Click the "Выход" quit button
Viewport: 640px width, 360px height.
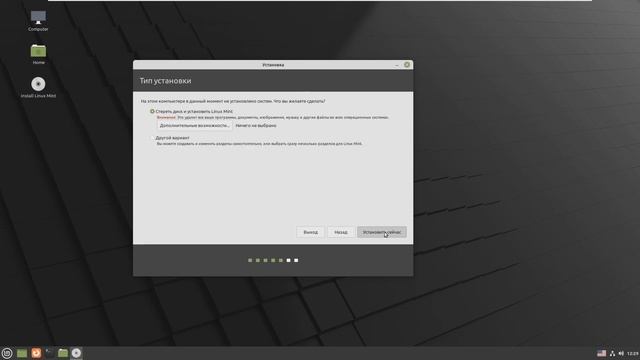pyautogui.click(x=310, y=232)
